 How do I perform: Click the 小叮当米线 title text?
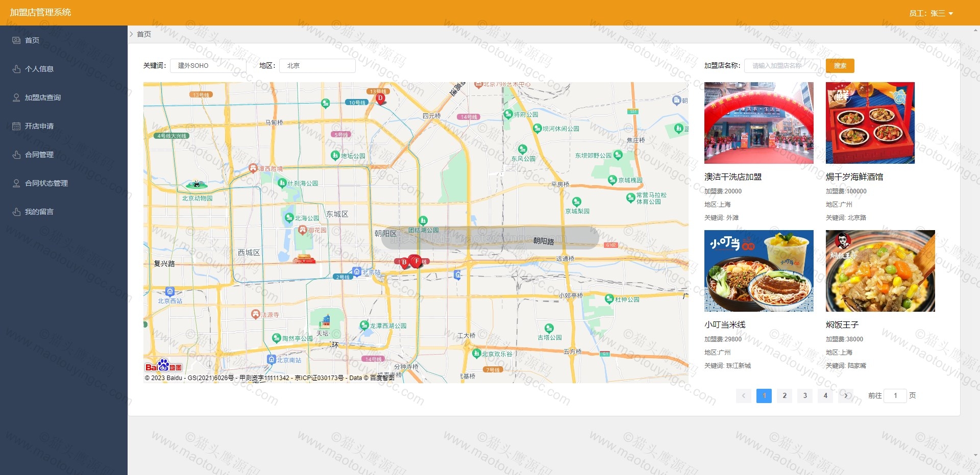pyautogui.click(x=725, y=325)
